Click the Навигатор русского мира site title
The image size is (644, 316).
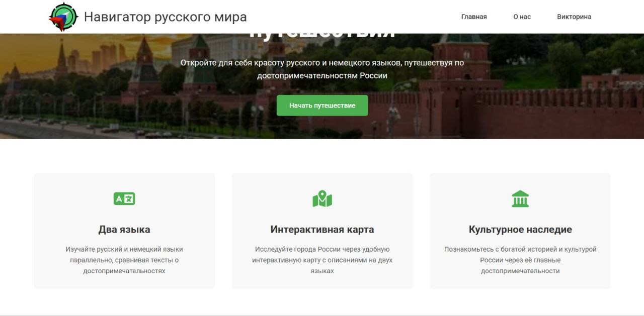pyautogui.click(x=165, y=17)
